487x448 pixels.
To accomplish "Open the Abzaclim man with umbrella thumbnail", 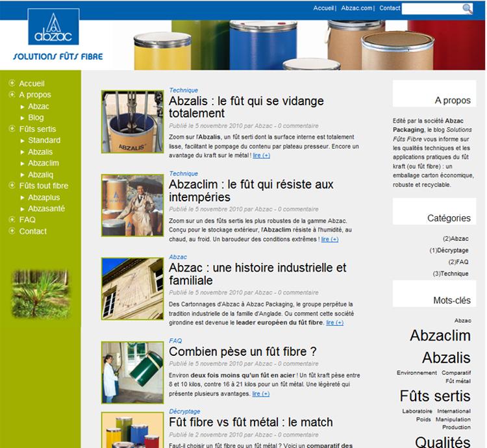I will point(132,205).
